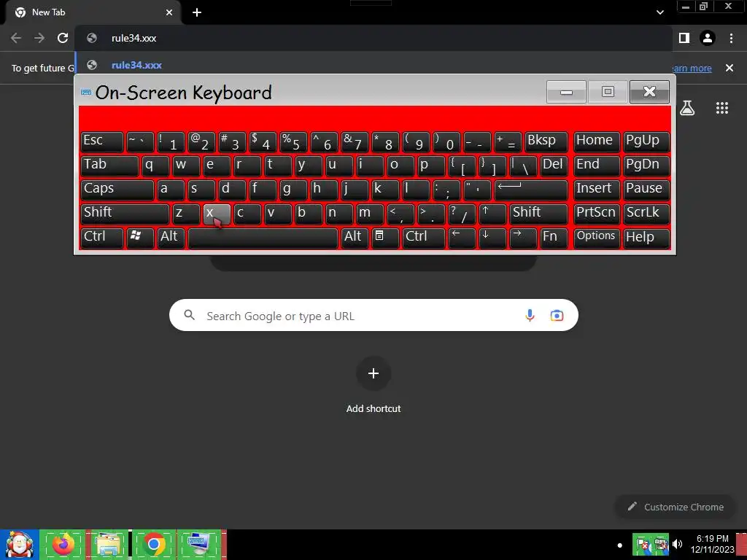
Task: Expand the tab search chevron in Chrome
Action: coord(659,12)
